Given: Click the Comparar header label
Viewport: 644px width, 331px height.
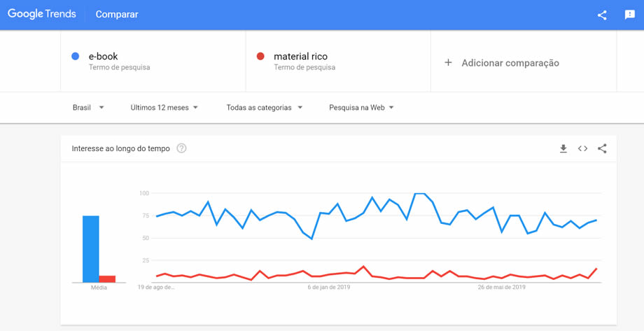Looking at the screenshot, I should click(117, 15).
